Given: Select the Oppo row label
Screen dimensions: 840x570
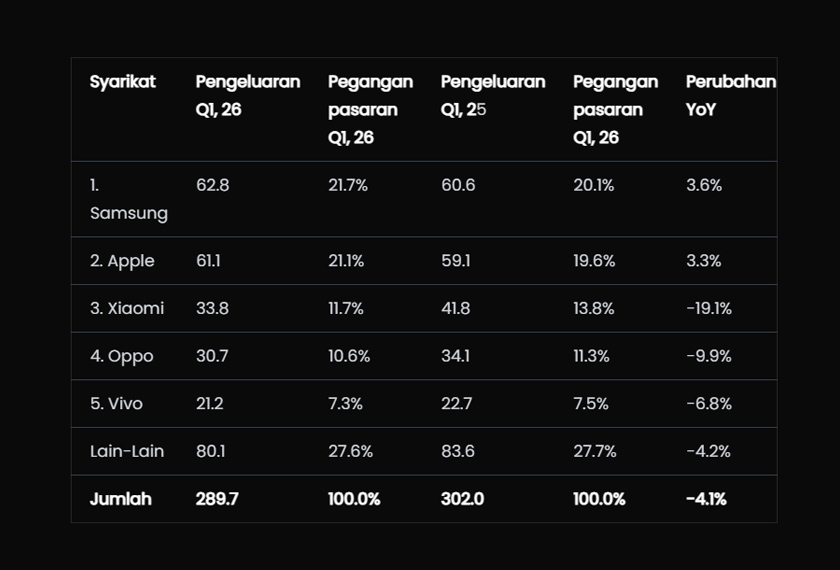Looking at the screenshot, I should point(122,356).
